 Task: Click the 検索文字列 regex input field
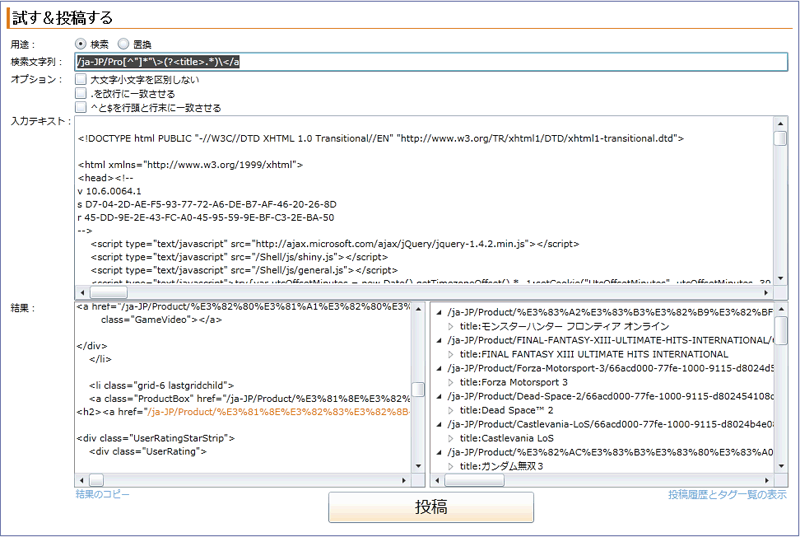pyautogui.click(x=431, y=62)
